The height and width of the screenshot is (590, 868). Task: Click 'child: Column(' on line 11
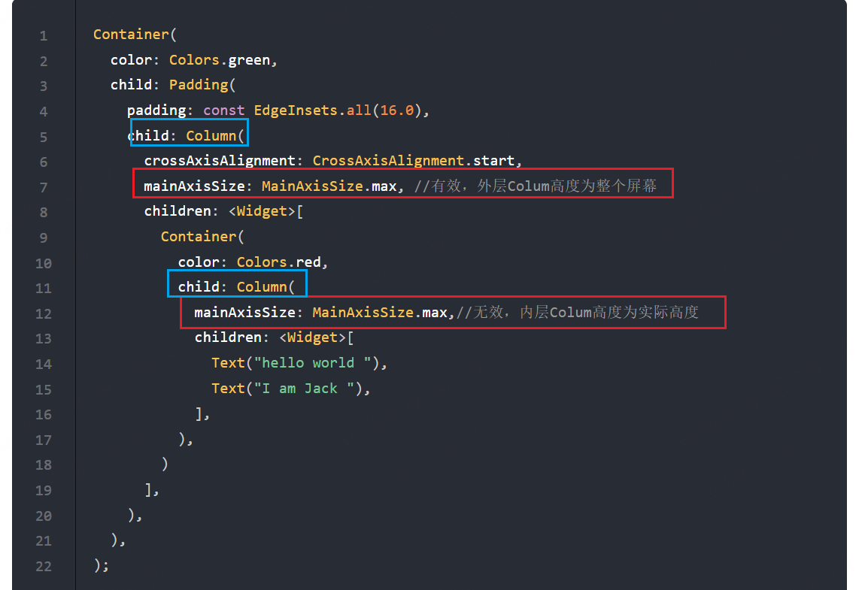(236, 287)
